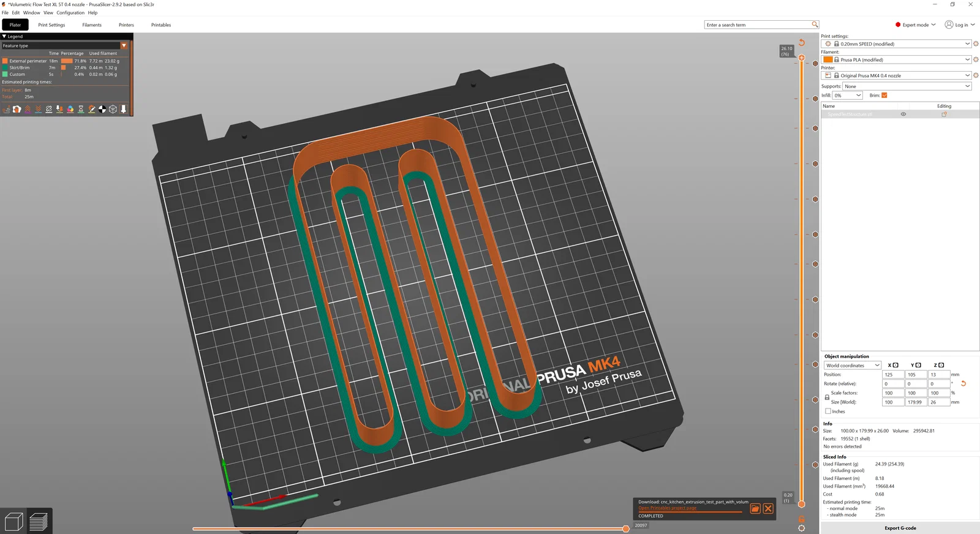Open printer settings gear icon
Viewport: 980px width, 534px height.
[x=976, y=75]
